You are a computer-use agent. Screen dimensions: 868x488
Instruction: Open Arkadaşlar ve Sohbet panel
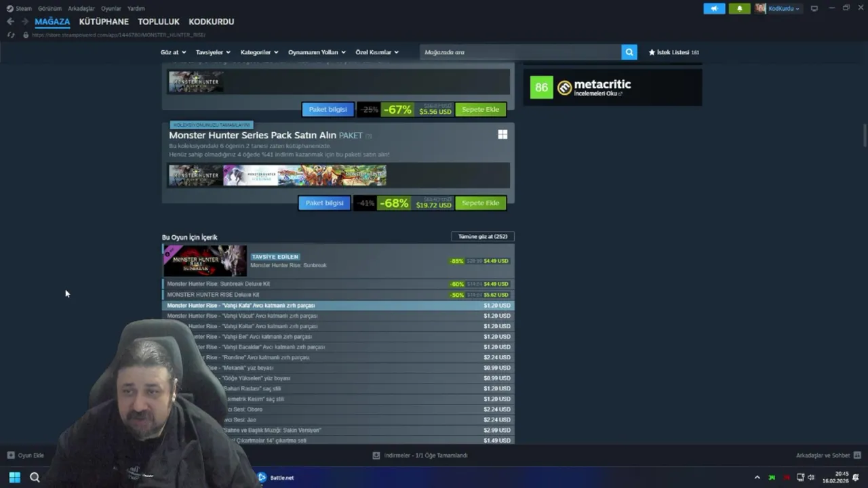[x=823, y=455]
